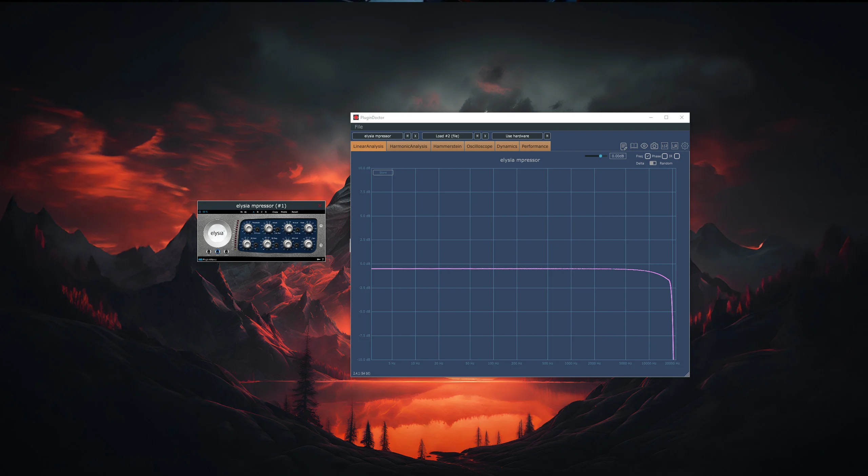868x476 pixels.
Task: Remove first plugin with X button
Action: (415, 136)
